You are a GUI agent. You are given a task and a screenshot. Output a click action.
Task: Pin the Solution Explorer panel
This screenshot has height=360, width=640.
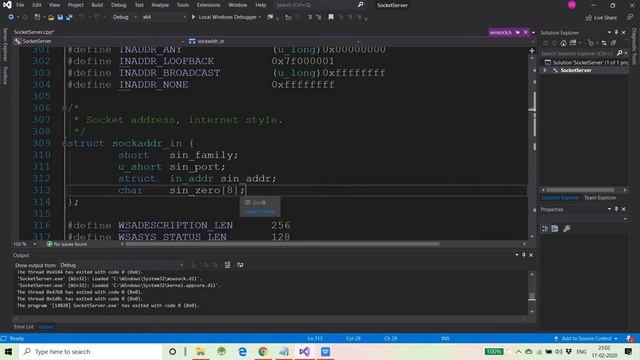(616, 32)
